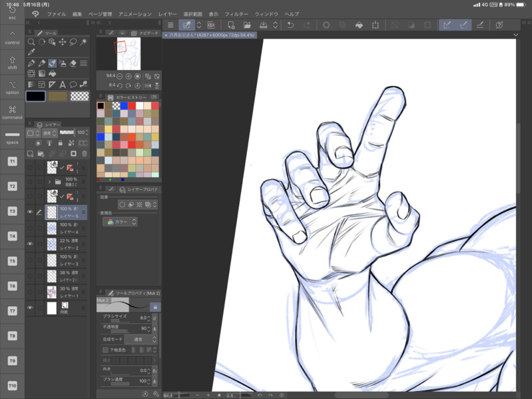The width and height of the screenshot is (532, 399).
Task: Toggle lock layer icon in layer palette
Action: point(61,143)
